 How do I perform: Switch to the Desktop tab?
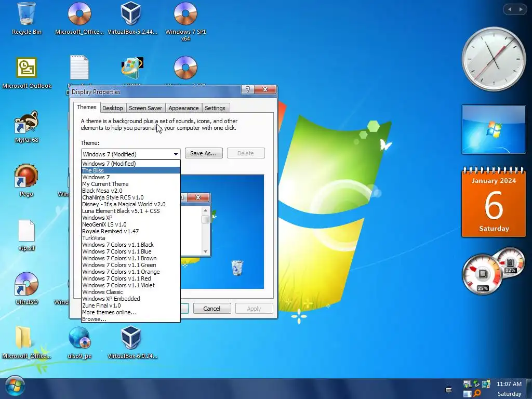(113, 108)
